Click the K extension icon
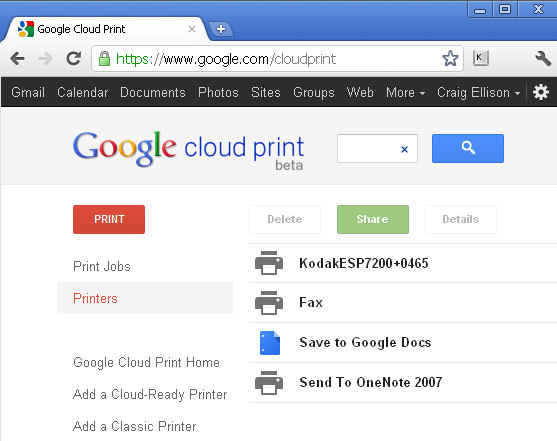 coord(481,58)
